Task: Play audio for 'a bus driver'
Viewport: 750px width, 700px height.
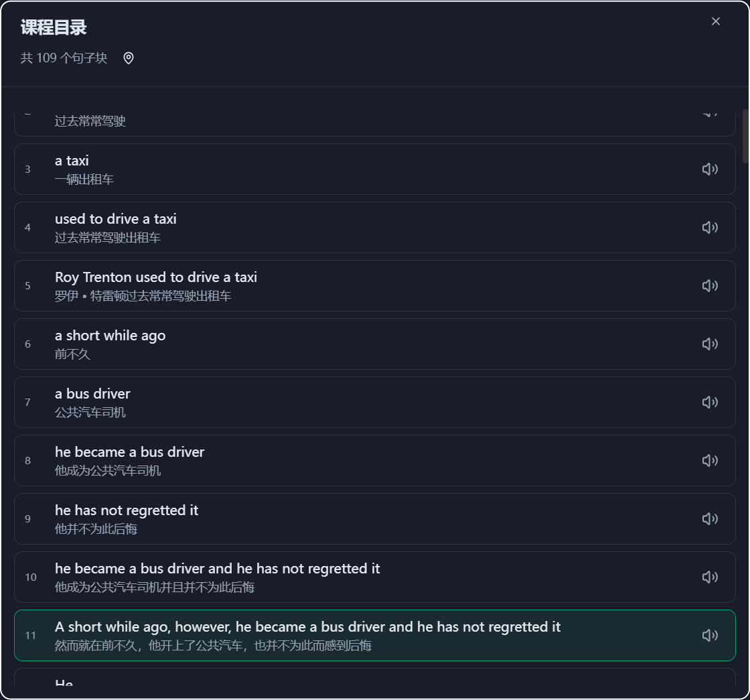Action: tap(710, 403)
